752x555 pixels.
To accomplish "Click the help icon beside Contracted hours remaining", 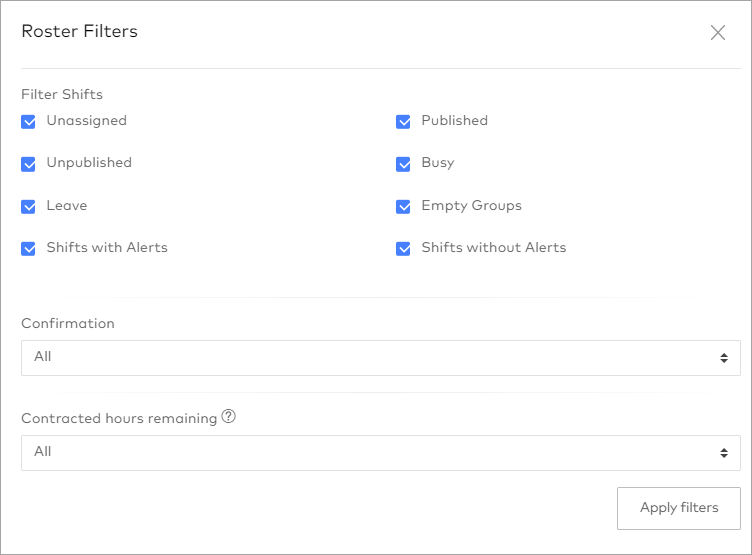I will click(x=229, y=418).
